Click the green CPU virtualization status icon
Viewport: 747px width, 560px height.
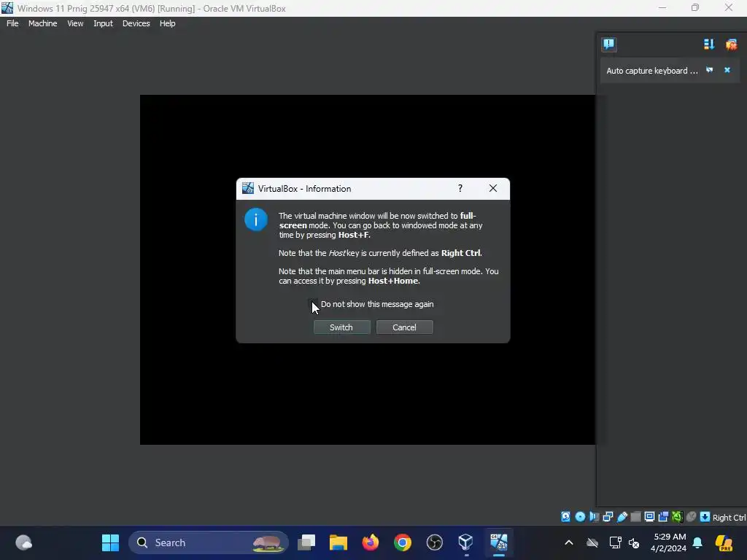[677, 517]
